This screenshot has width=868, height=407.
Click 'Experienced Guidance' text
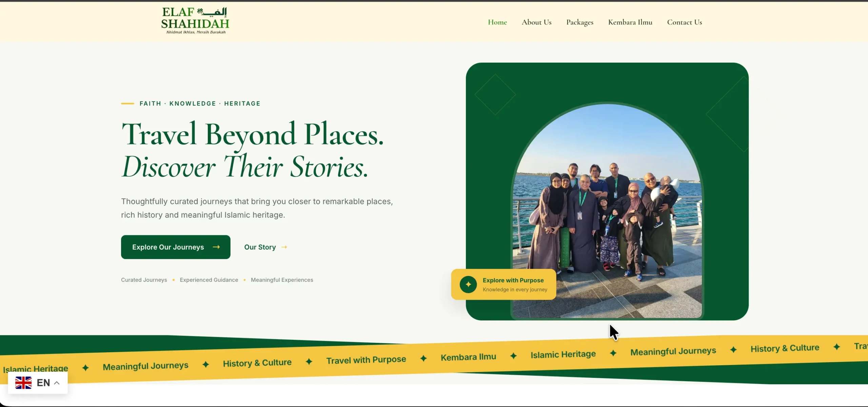tap(209, 280)
